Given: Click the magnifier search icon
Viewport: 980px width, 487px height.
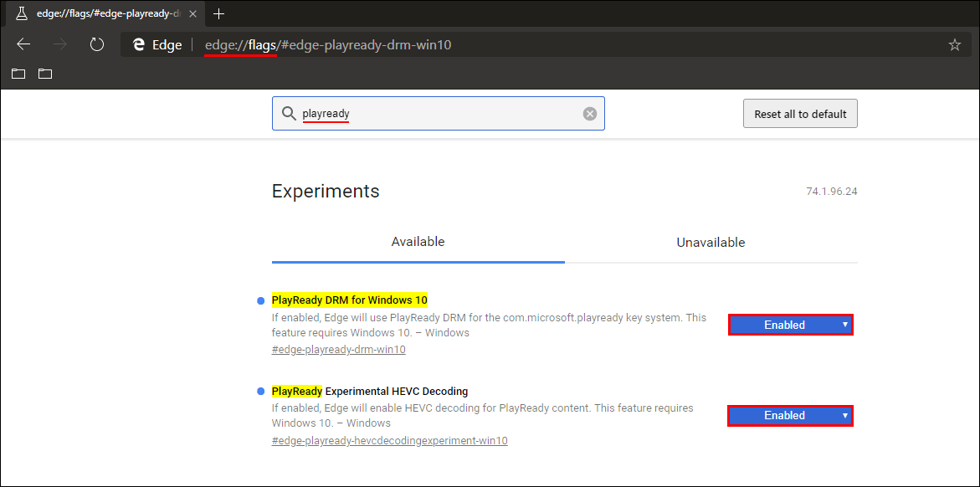Looking at the screenshot, I should (289, 113).
